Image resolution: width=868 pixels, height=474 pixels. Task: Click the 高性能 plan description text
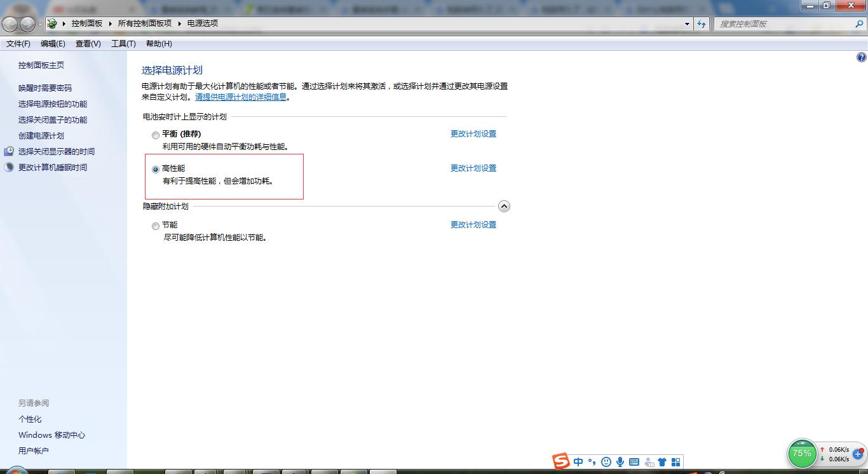click(218, 181)
